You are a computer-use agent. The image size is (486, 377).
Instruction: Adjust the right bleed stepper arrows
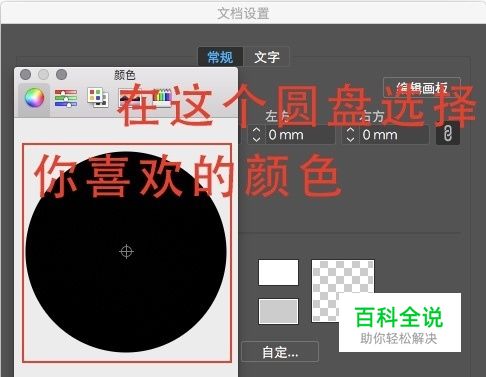(350, 135)
